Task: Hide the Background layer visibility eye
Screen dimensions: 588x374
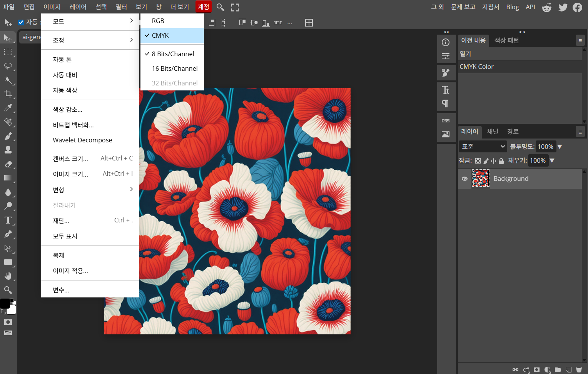Action: [x=464, y=179]
